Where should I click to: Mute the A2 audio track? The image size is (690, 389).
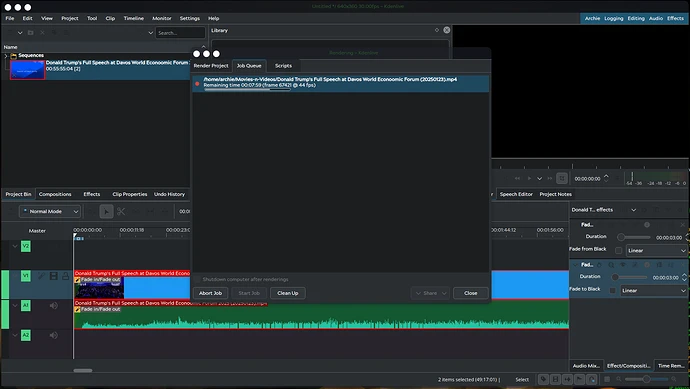click(x=54, y=335)
